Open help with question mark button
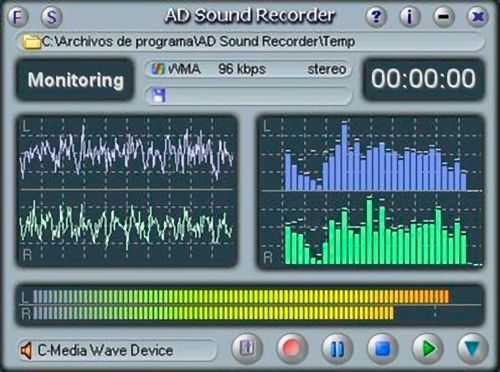This screenshot has height=372, width=500. tap(376, 16)
